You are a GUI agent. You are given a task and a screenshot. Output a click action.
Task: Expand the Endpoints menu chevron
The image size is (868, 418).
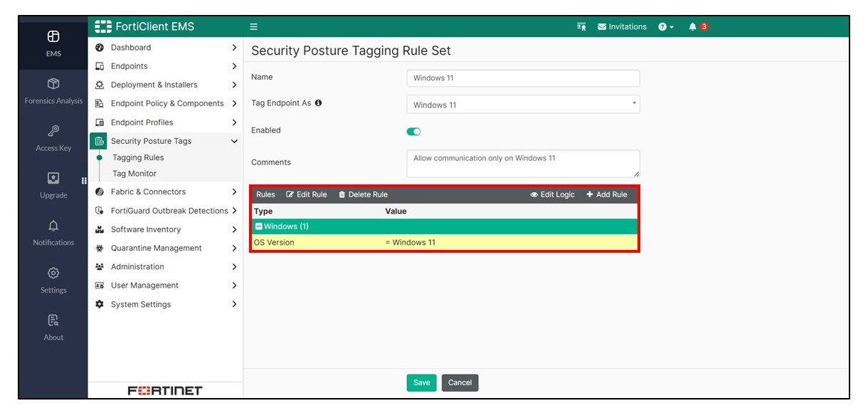(x=234, y=66)
